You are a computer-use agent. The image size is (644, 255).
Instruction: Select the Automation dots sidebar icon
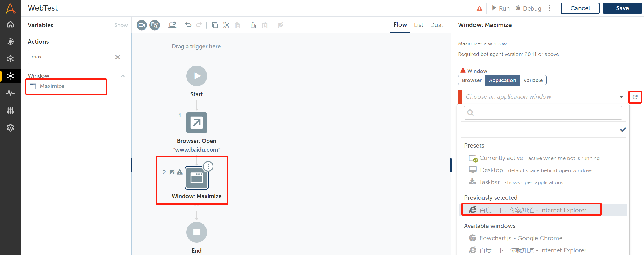pyautogui.click(x=10, y=76)
